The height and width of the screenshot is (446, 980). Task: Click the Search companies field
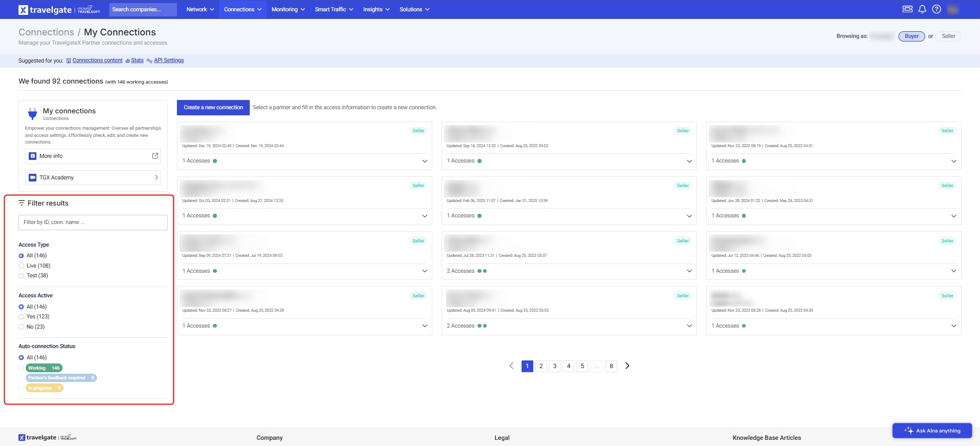pyautogui.click(x=143, y=9)
